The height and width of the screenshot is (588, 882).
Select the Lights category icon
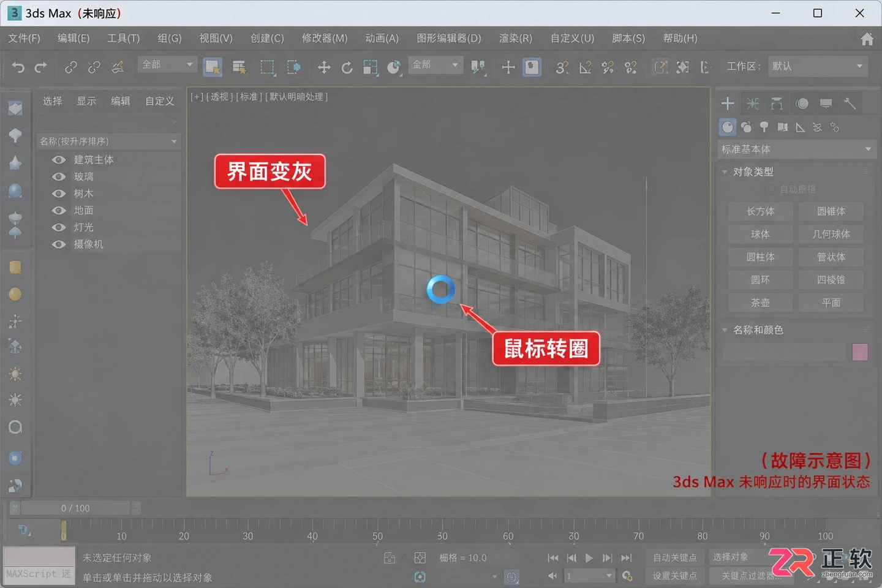764,127
